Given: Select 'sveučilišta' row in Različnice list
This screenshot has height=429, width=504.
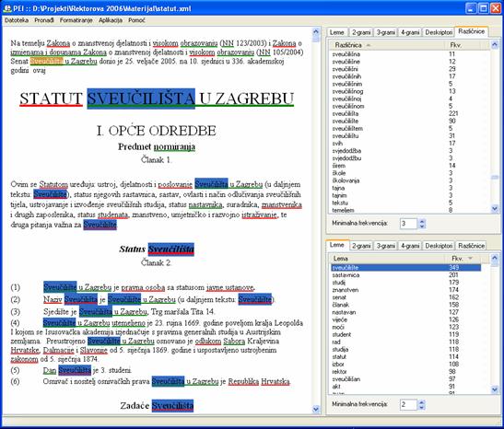Looking at the screenshot, I should point(406,113).
